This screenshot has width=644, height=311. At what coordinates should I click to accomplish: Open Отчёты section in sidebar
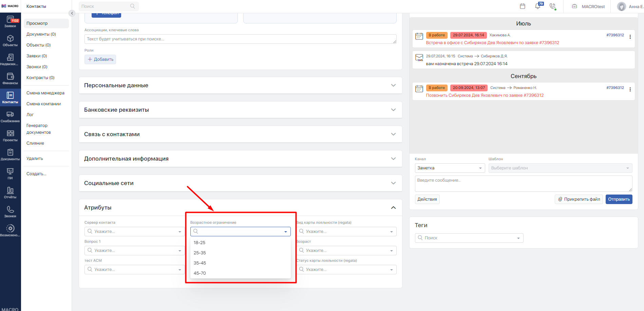click(10, 193)
